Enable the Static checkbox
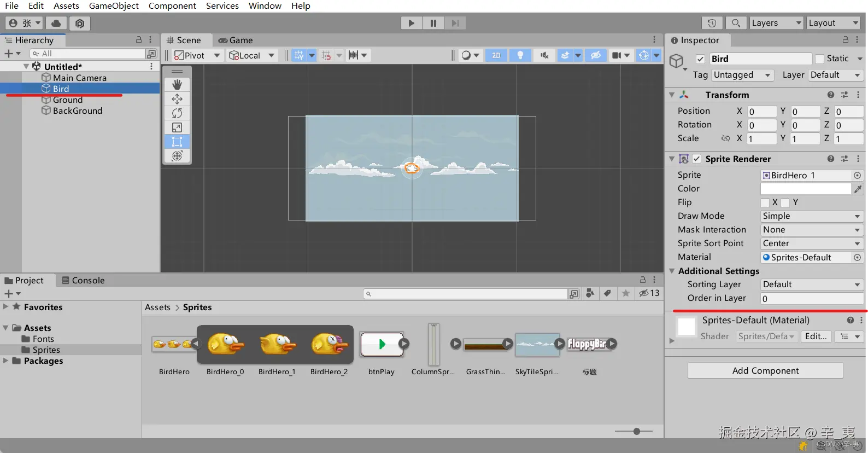This screenshot has height=453, width=868. [x=819, y=59]
